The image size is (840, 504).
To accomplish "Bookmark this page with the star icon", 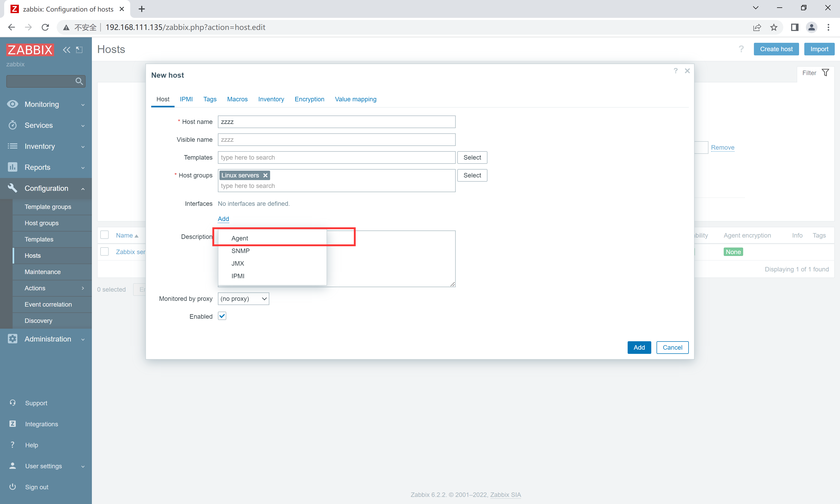I will pos(774,27).
